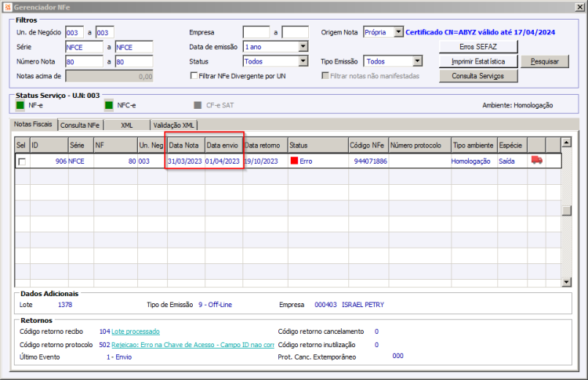588x380 pixels.
Task: Click the first Un. de Negócio field
Action: (74, 33)
